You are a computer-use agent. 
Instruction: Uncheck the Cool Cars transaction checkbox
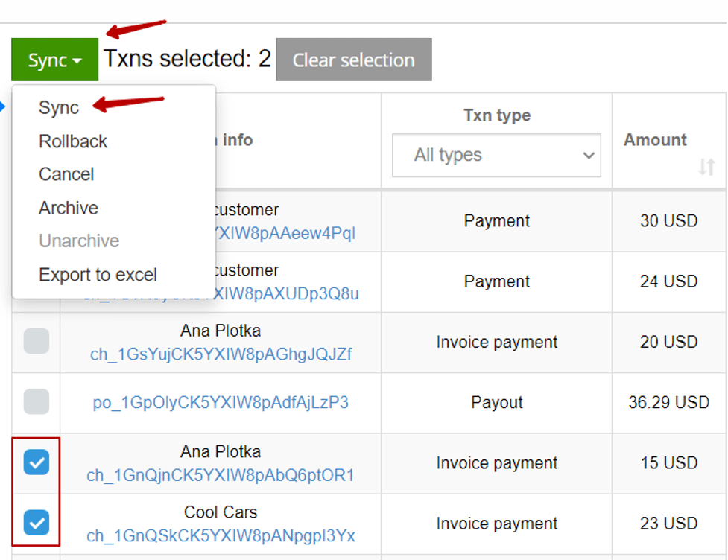tap(37, 523)
